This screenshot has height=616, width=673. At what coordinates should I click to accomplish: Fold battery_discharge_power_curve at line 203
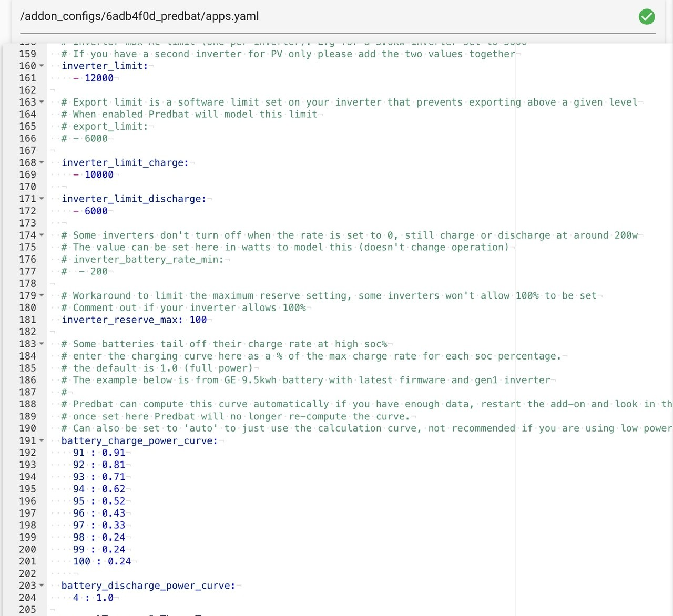[42, 586]
